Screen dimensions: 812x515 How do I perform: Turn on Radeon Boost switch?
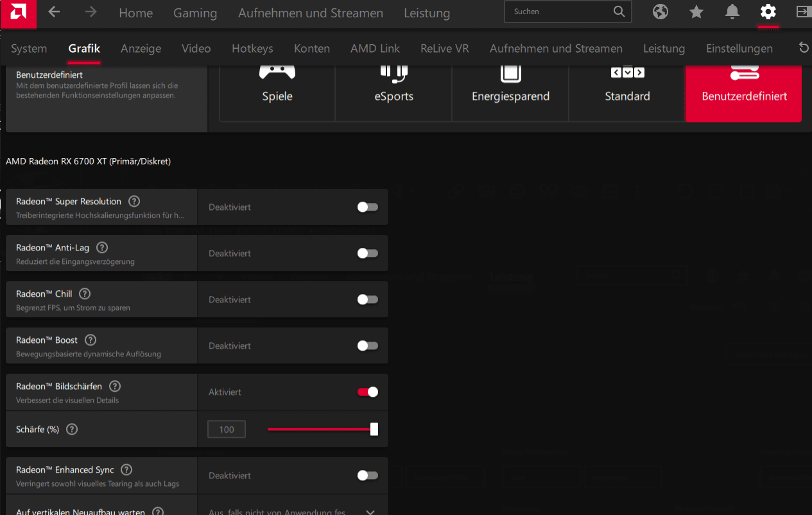[x=368, y=345]
